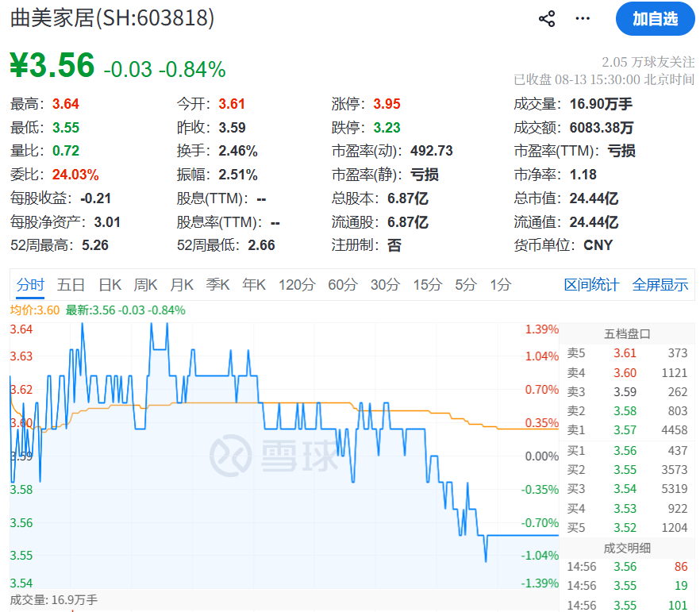Click the stock title 曲美家居(SH:603818)

[112, 18]
